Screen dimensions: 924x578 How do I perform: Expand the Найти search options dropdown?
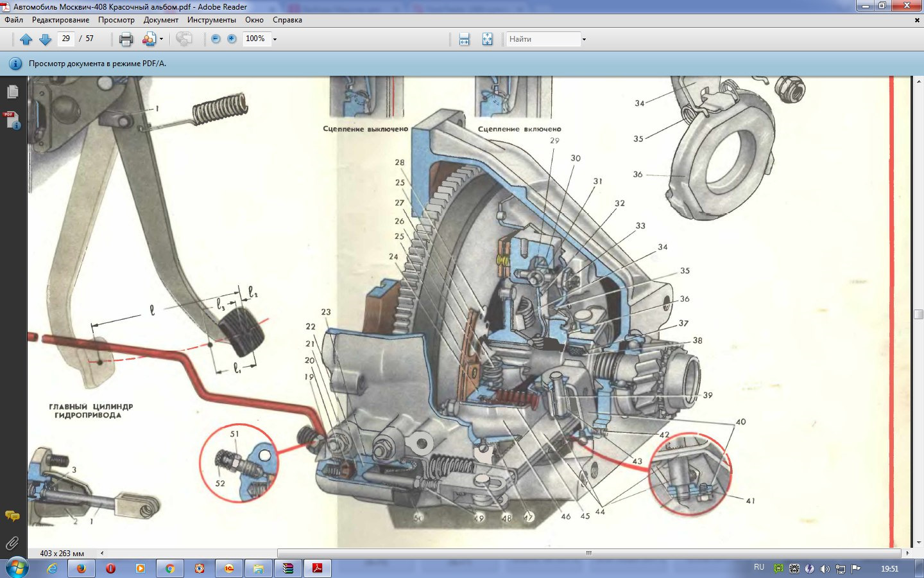[584, 39]
